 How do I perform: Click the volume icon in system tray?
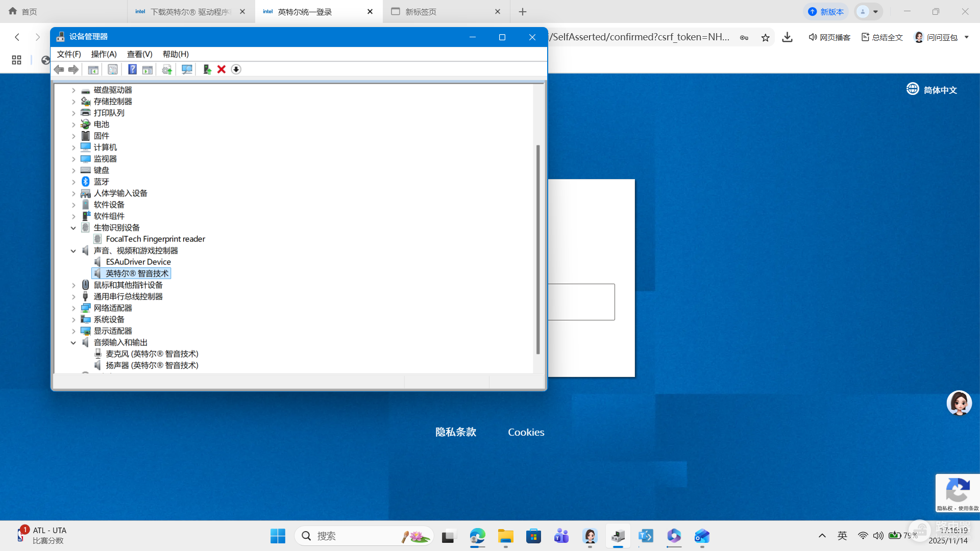878,536
